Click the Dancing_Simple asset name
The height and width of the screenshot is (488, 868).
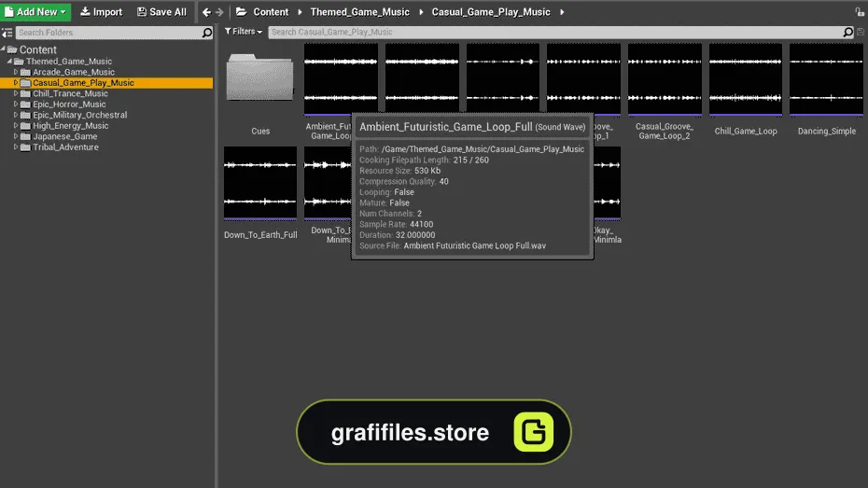827,132
